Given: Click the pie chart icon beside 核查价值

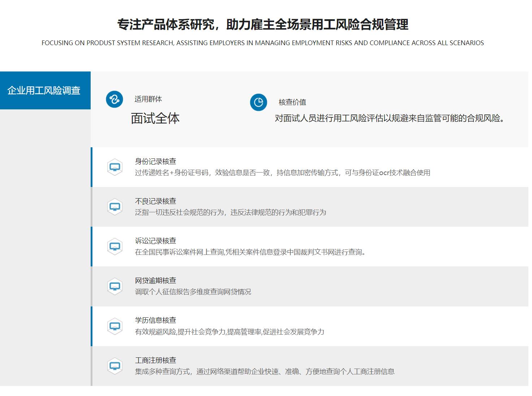Looking at the screenshot, I should tap(259, 103).
